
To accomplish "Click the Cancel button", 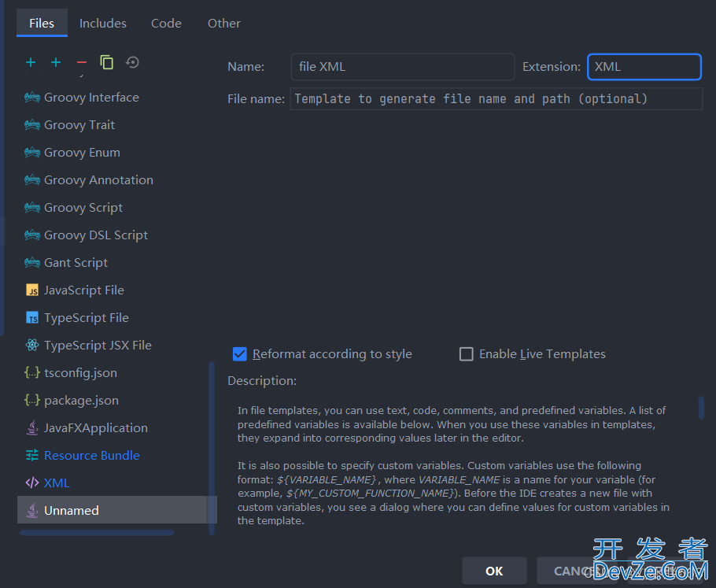I will coord(576,571).
